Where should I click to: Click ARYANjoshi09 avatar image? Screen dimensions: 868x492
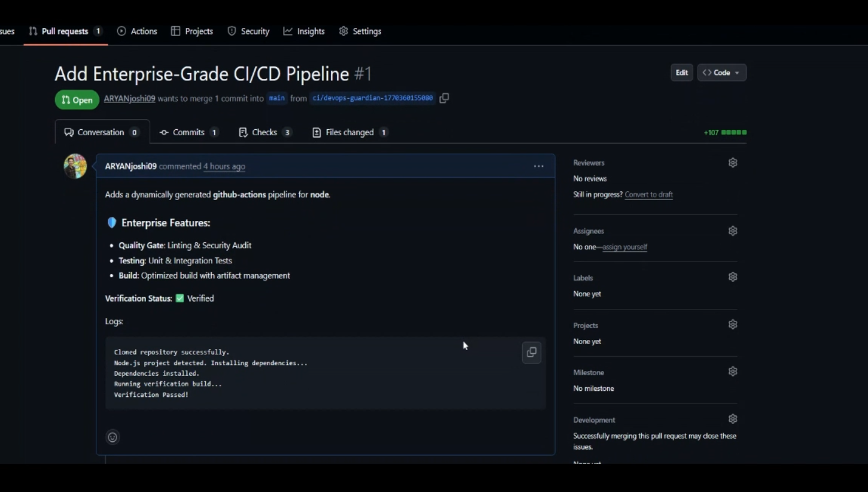[75, 166]
